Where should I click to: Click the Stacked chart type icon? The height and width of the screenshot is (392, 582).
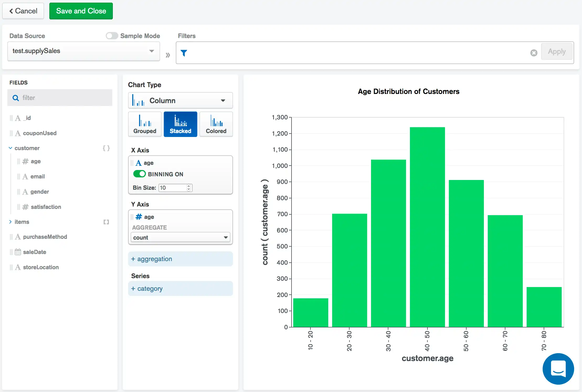tap(180, 124)
